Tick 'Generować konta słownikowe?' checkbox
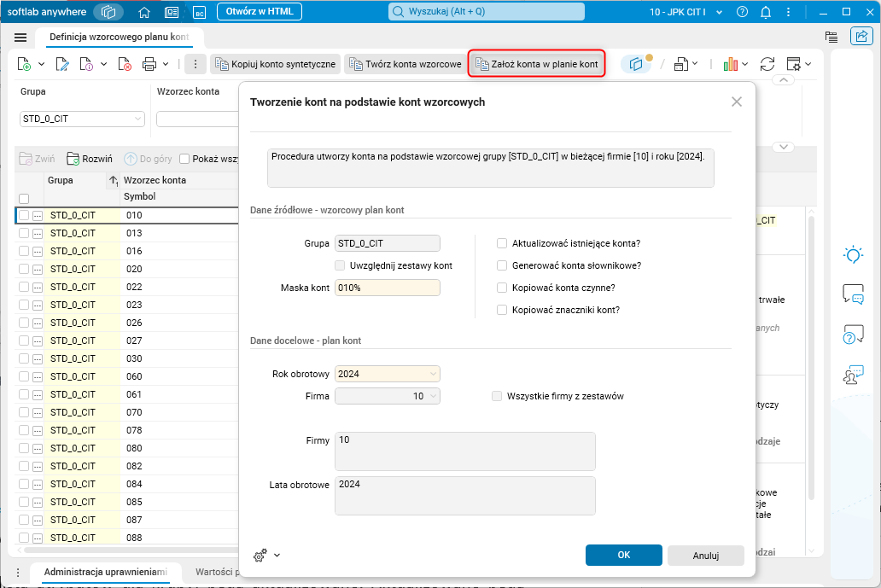 [502, 265]
